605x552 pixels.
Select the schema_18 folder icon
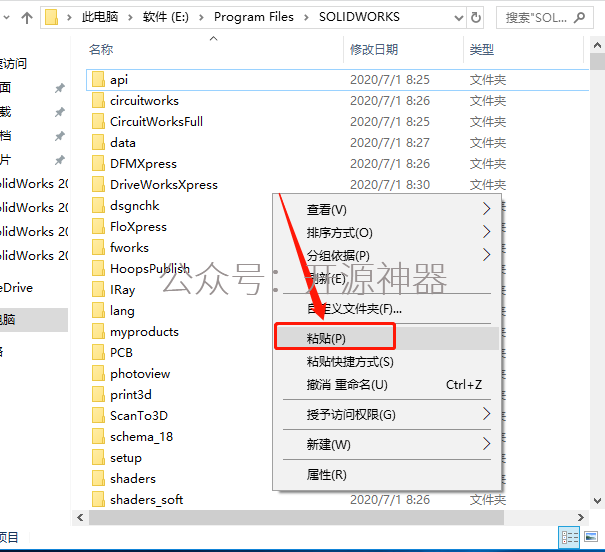(x=98, y=436)
